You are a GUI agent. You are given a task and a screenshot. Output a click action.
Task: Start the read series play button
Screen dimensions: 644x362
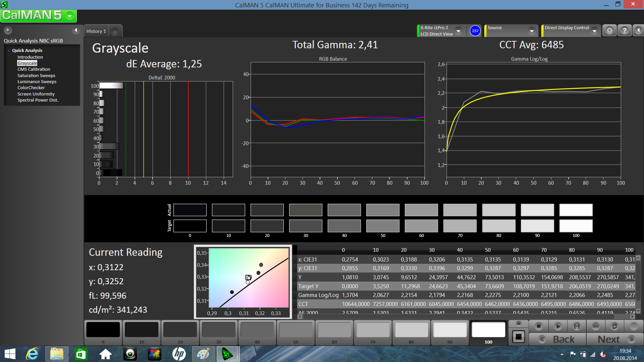[558, 326]
